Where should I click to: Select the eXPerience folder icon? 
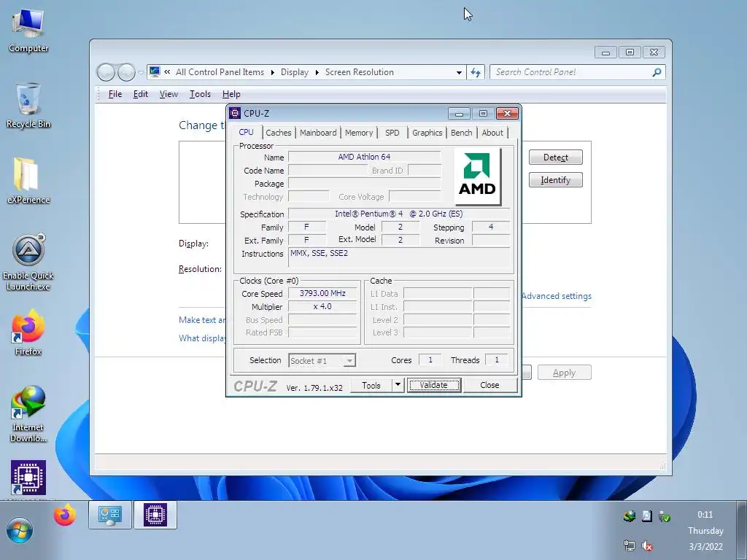28,181
